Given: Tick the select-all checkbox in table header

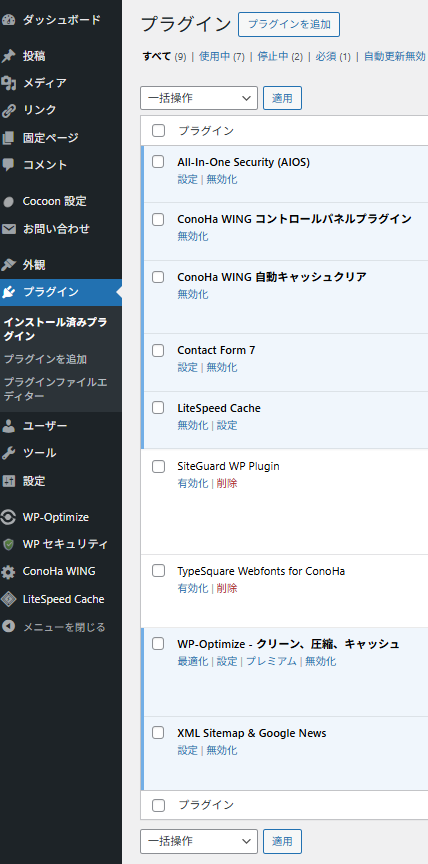Looking at the screenshot, I should (158, 131).
